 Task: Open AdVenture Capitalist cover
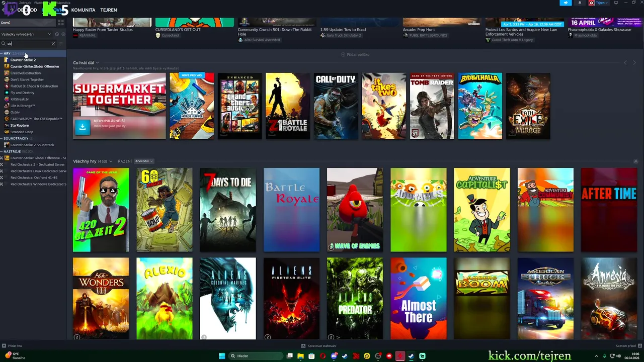click(x=481, y=210)
